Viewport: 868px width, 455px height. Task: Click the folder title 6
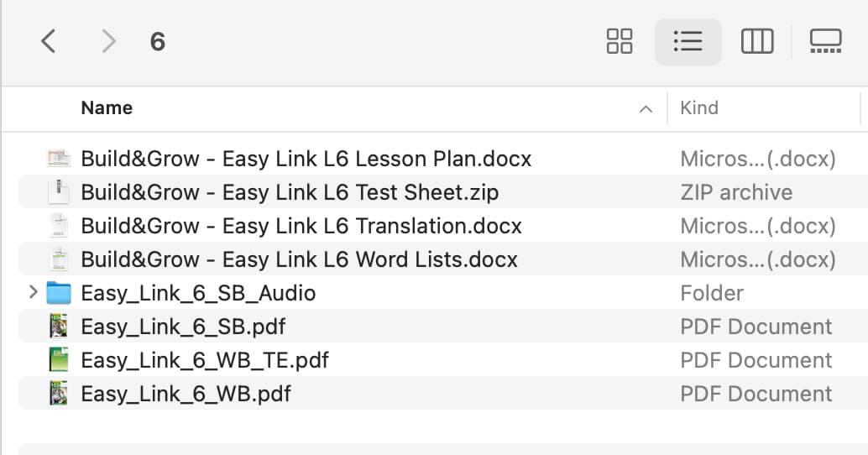[158, 41]
